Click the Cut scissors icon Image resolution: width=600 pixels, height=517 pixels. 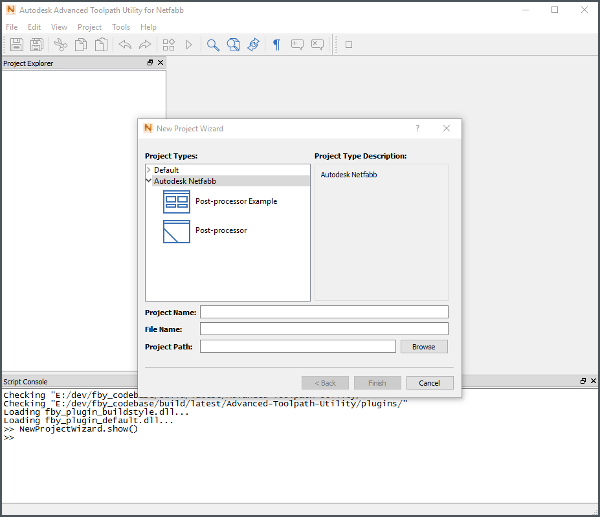click(x=60, y=44)
